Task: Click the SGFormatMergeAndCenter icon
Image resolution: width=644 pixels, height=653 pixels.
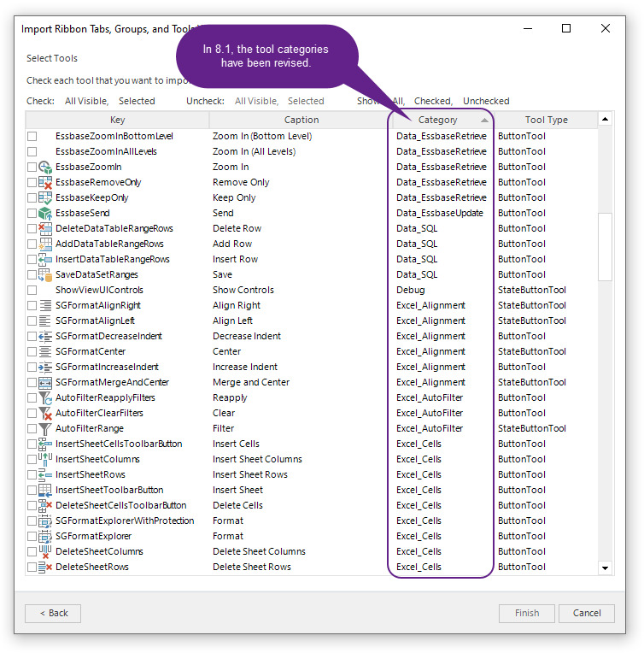Action: [45, 383]
